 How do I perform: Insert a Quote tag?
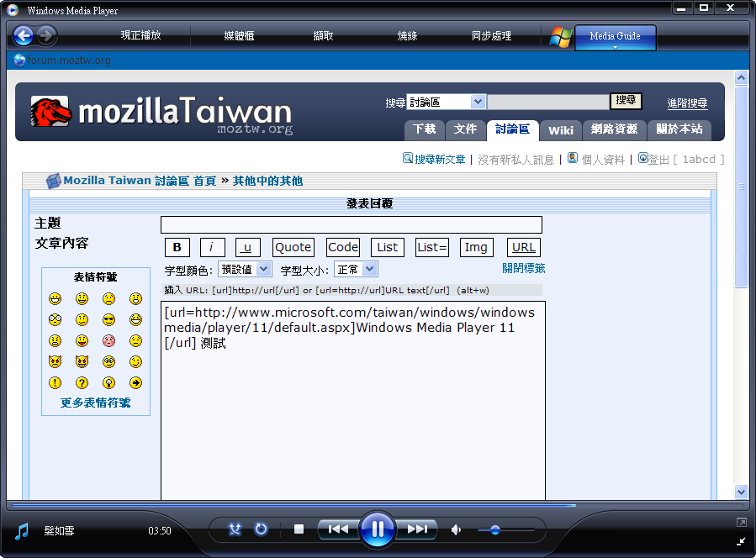pyautogui.click(x=293, y=247)
